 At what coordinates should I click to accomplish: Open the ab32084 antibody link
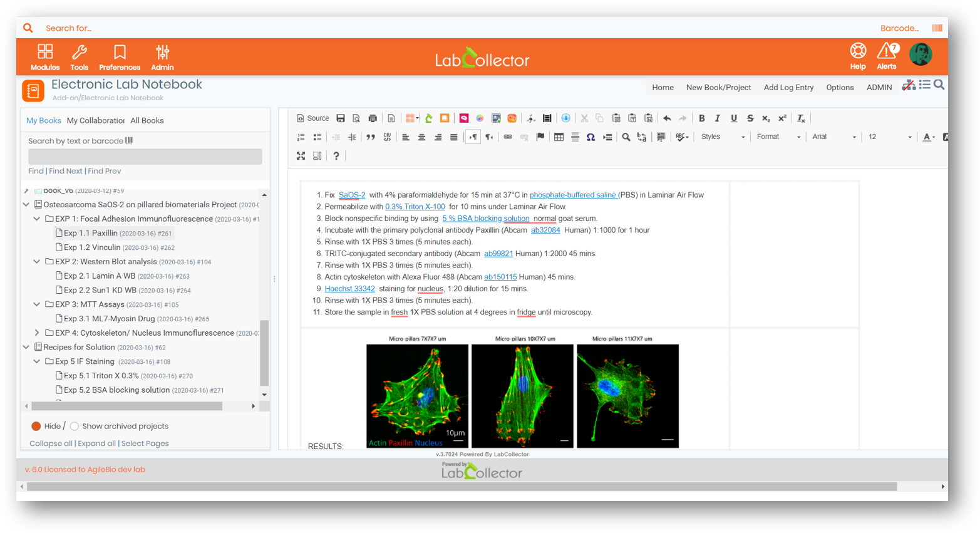pyautogui.click(x=545, y=230)
